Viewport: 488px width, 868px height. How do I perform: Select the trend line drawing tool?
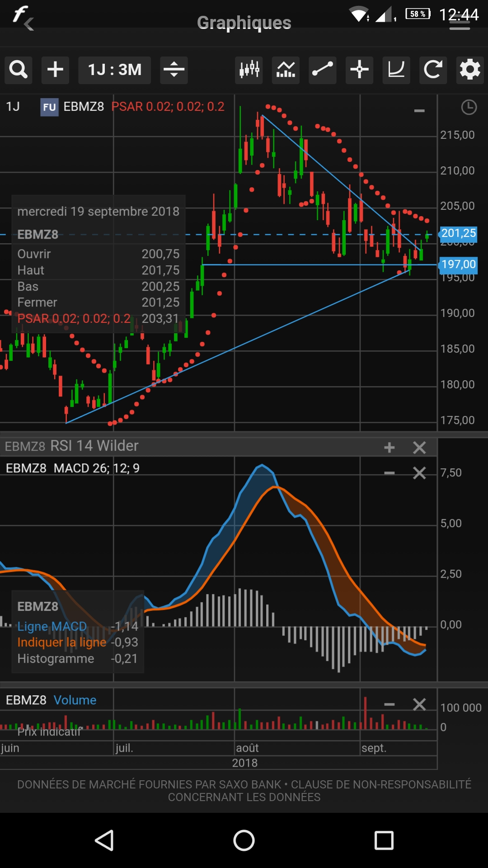(323, 70)
